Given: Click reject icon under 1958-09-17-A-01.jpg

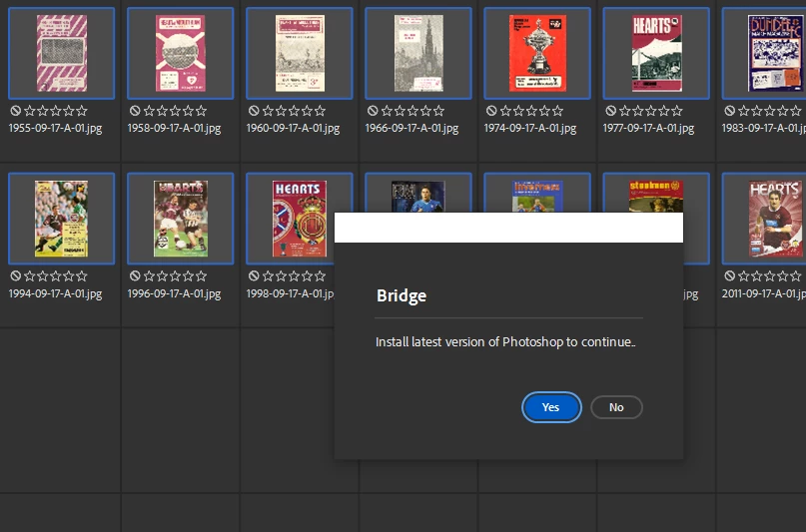Looking at the screenshot, I should (135, 111).
